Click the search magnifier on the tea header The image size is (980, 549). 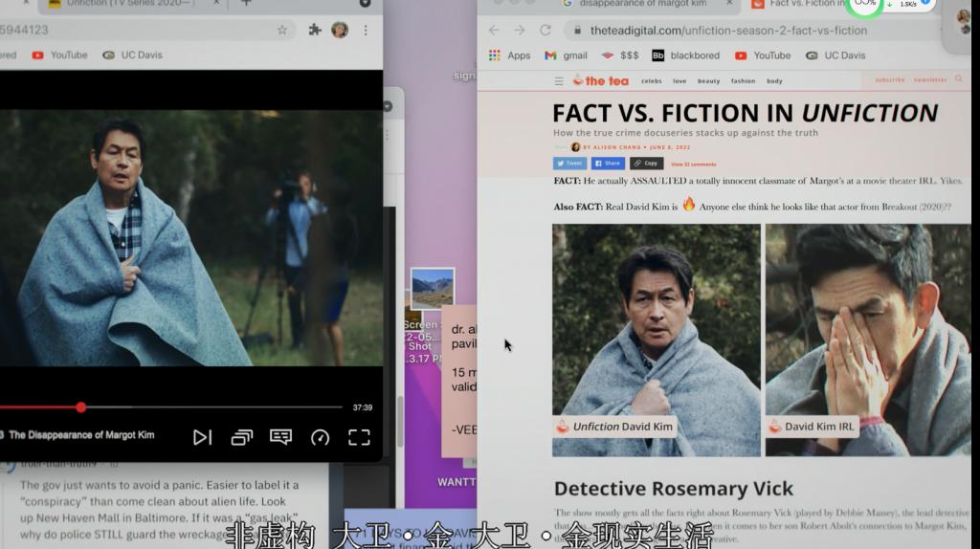pyautogui.click(x=959, y=79)
